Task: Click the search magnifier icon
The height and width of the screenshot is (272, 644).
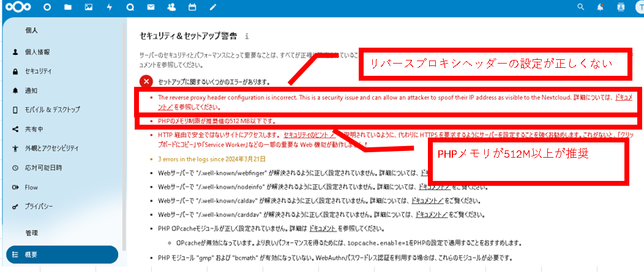Action: 582,7
